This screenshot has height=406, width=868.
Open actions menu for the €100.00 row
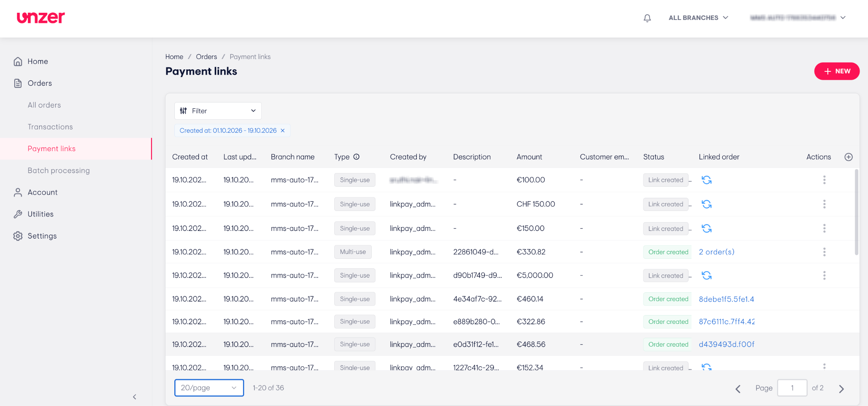[824, 180]
